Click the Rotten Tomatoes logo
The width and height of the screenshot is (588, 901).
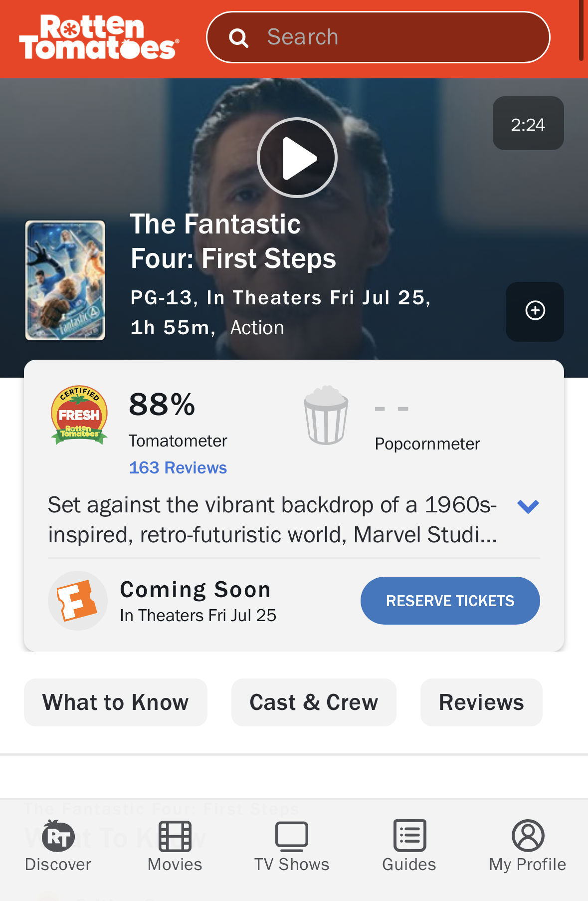click(x=99, y=38)
